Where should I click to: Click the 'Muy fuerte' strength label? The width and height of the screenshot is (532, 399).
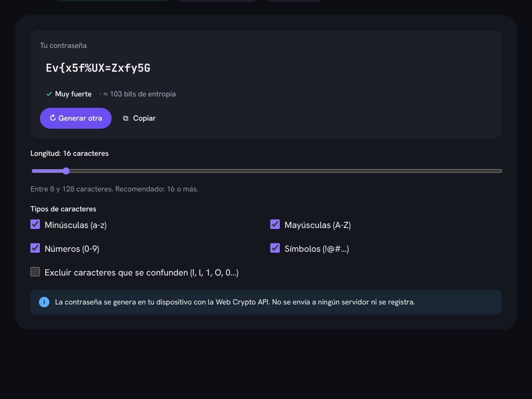pyautogui.click(x=73, y=94)
